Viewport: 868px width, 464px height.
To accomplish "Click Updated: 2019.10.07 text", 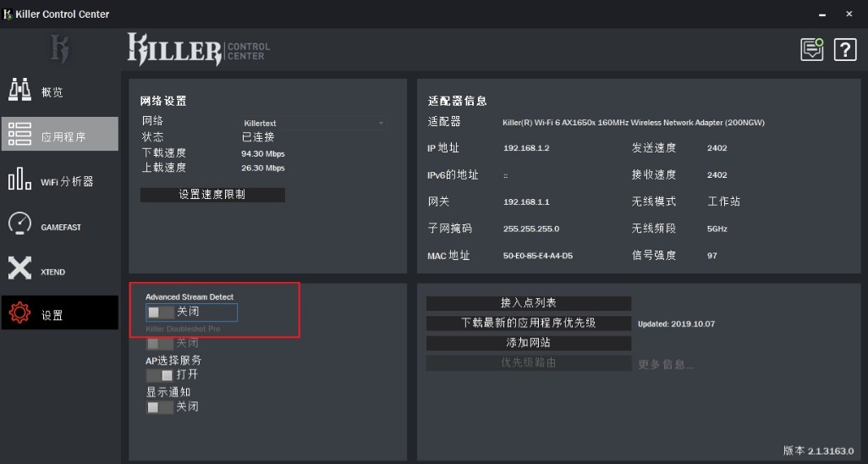I will coord(676,323).
